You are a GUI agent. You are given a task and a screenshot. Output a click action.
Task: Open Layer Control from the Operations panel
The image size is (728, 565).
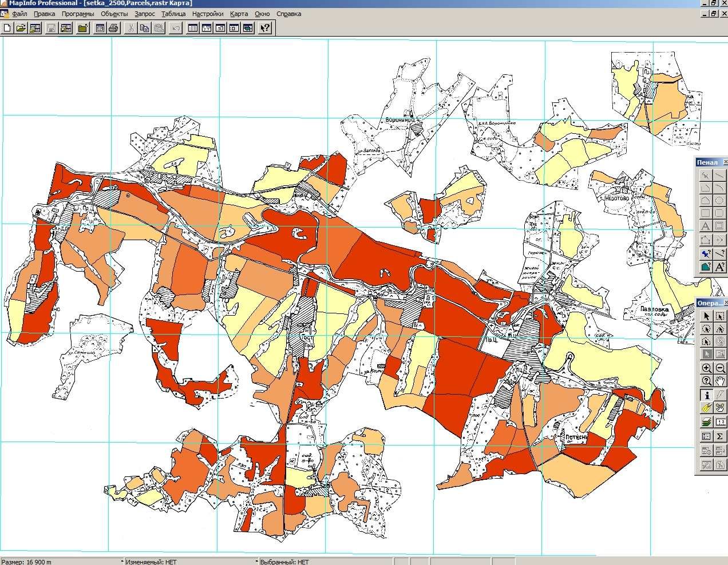coord(707,422)
